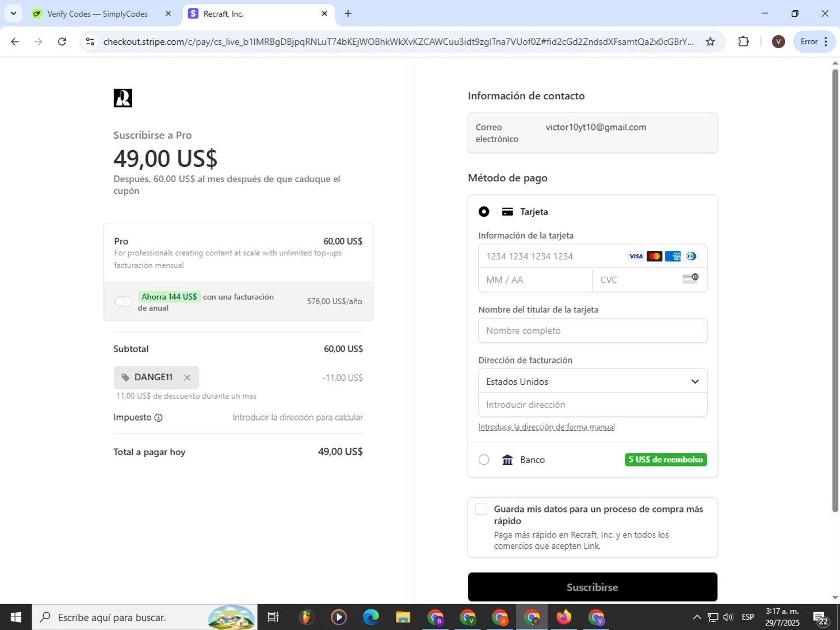The height and width of the screenshot is (630, 840).
Task: Open the FL Studio taskbar icon
Action: point(306,617)
